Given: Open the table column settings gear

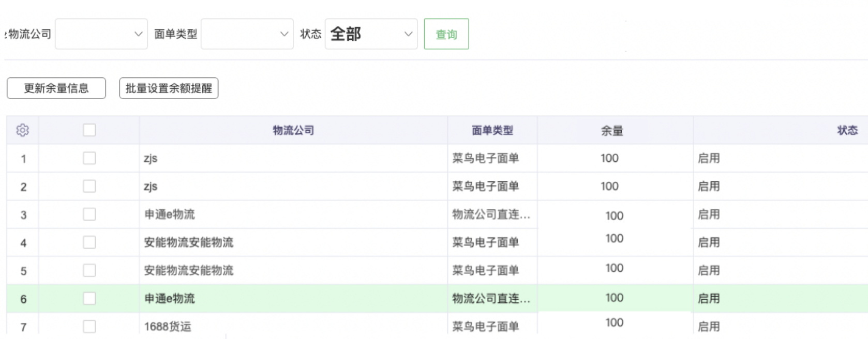Looking at the screenshot, I should point(22,130).
